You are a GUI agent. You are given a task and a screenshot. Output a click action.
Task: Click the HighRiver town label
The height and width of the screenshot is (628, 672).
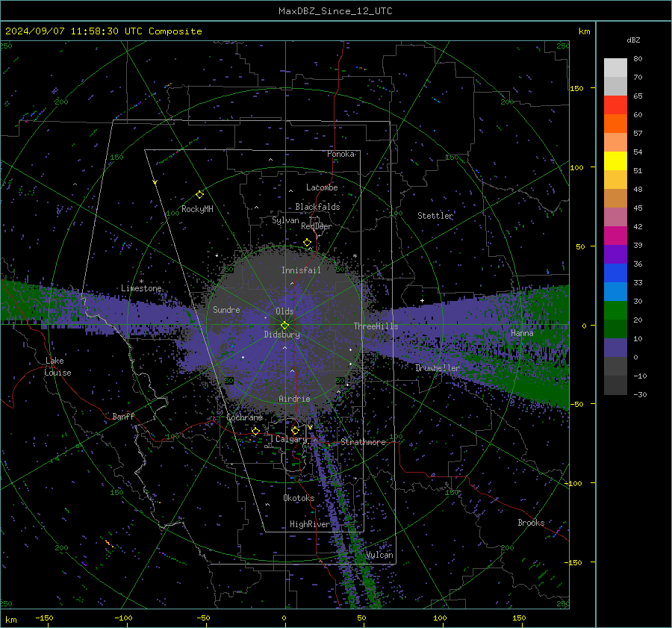pyautogui.click(x=310, y=524)
